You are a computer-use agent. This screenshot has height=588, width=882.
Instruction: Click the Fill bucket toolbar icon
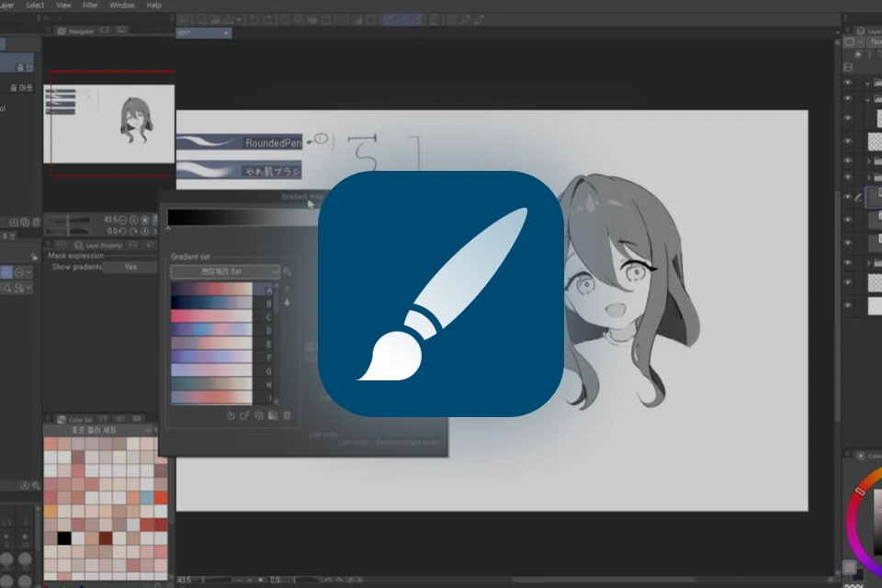click(x=312, y=19)
